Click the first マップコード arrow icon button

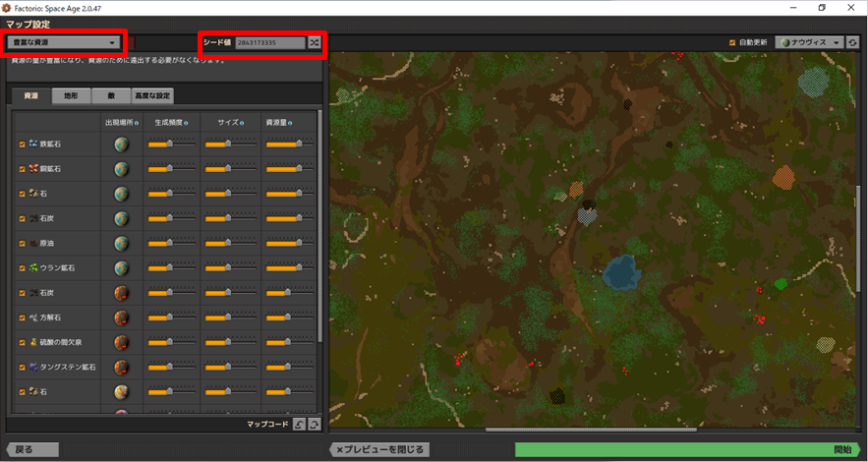tap(299, 425)
